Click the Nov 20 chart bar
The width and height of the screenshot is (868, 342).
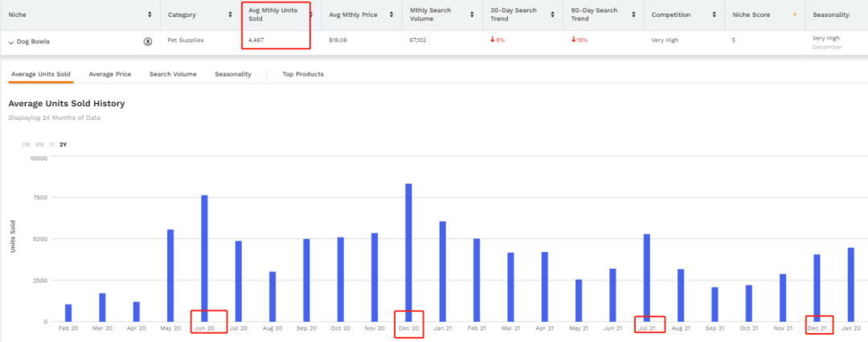tap(375, 277)
